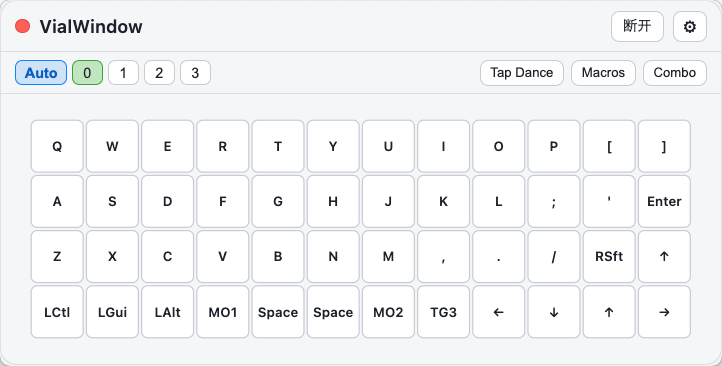Click the up arrow key beside RSft
722x366 pixels.
tap(664, 256)
